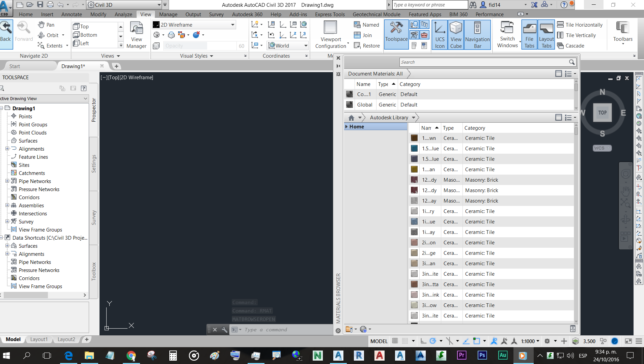Click Tile Vertically
The height and width of the screenshot is (364, 644).
pyautogui.click(x=576, y=35)
